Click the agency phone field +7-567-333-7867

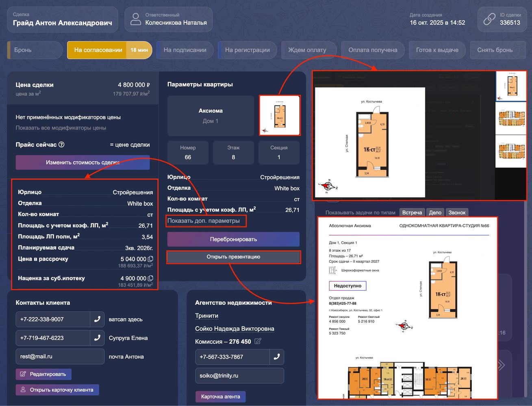pyautogui.click(x=232, y=357)
